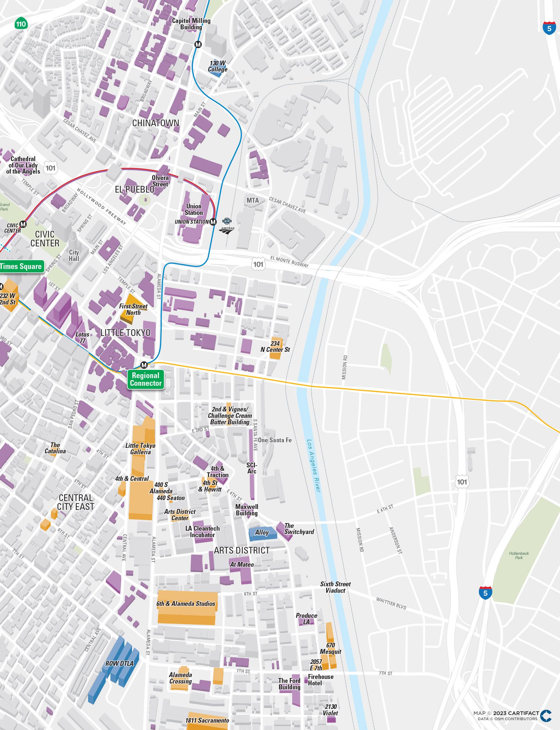The image size is (560, 730).
Task: Select the 400 S Alameda label
Action: [161, 488]
